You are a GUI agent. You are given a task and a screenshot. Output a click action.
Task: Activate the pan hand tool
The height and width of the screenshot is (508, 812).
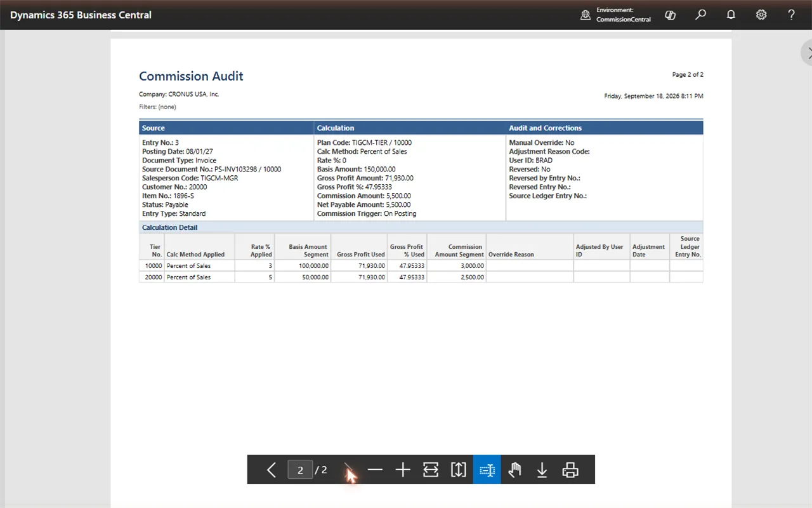(x=514, y=470)
